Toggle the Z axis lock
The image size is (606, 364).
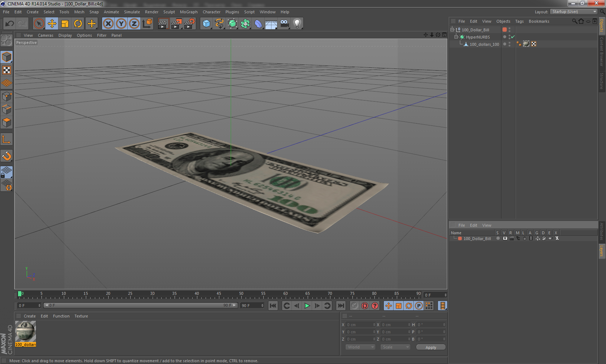point(134,24)
